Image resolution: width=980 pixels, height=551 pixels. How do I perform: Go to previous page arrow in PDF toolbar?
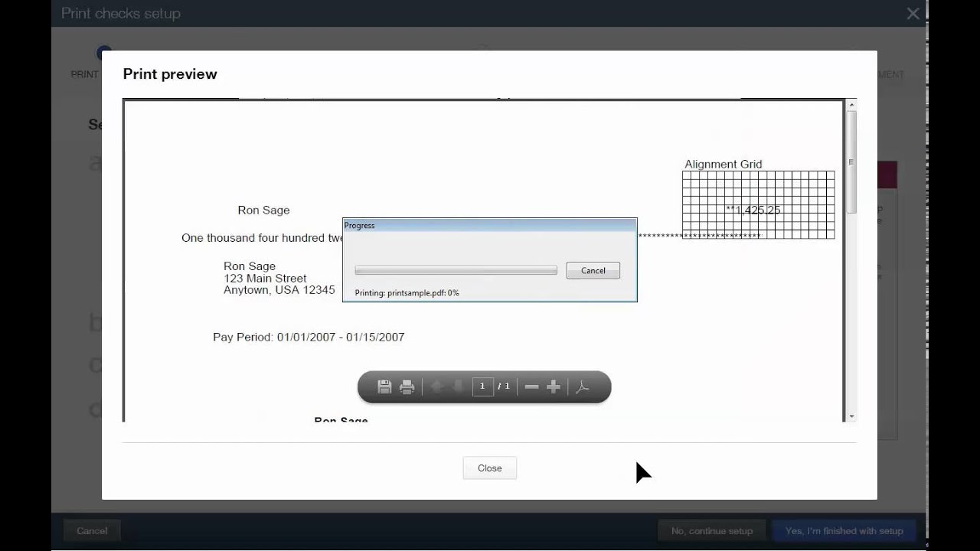coord(436,386)
